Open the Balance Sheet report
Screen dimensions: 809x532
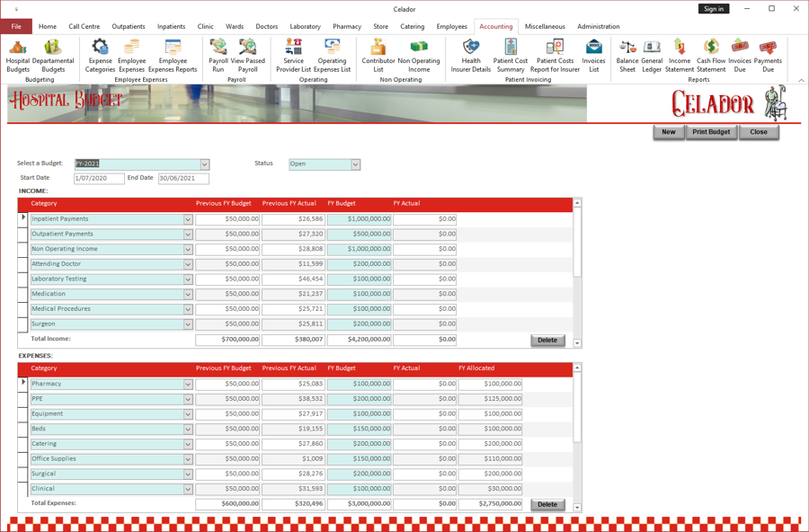627,56
